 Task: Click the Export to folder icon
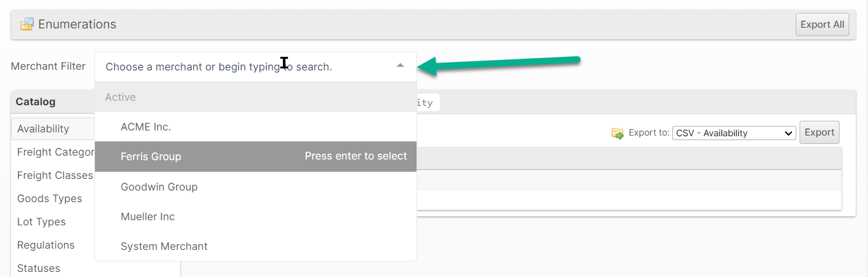(x=618, y=133)
